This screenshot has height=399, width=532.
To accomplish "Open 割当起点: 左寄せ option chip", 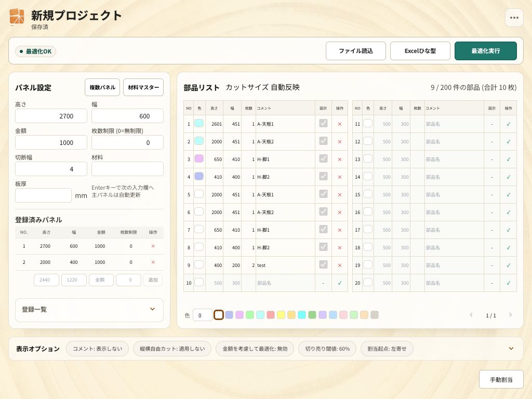I will [387, 349].
